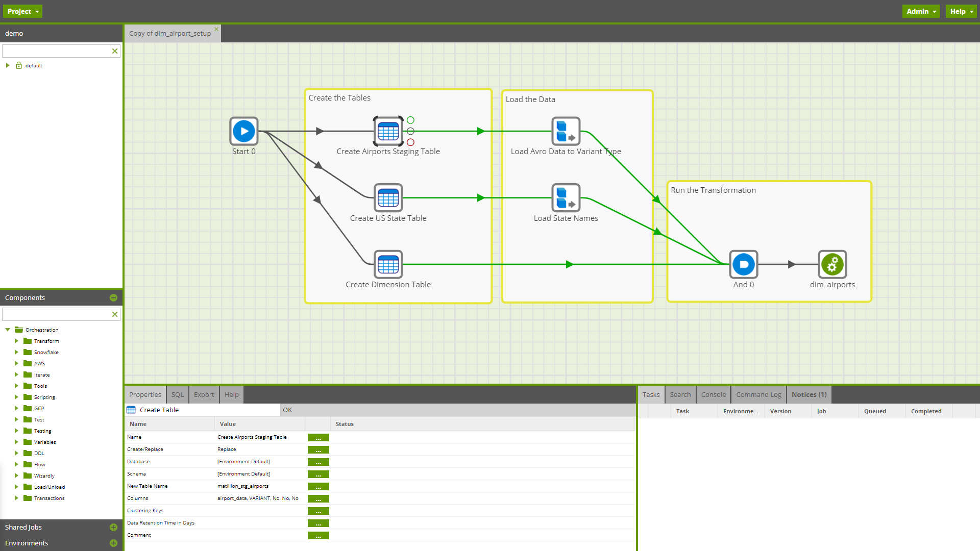Viewport: 980px width, 551px height.
Task: Select the Create Dimension Table component icon
Action: tap(388, 264)
